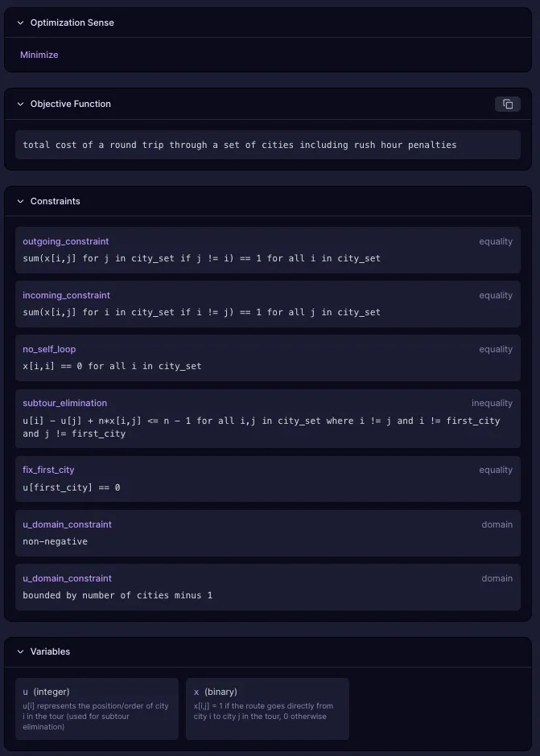Collapse the Variables section

tap(21, 651)
